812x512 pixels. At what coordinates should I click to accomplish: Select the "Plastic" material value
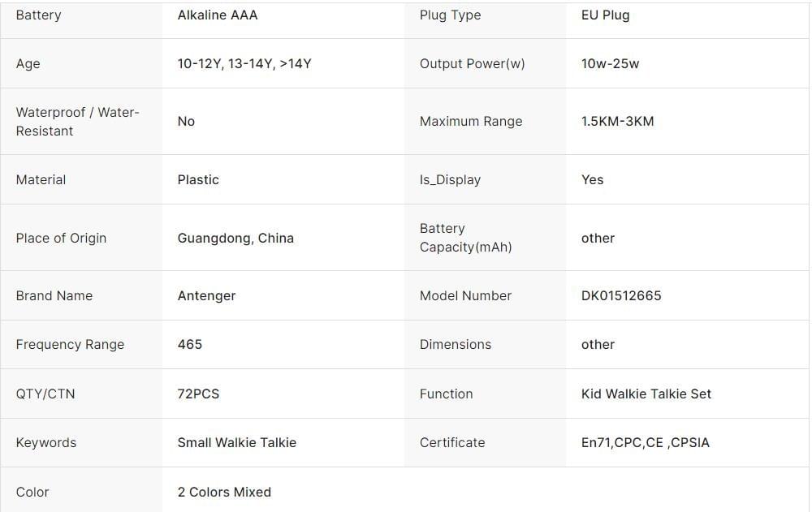click(x=198, y=180)
